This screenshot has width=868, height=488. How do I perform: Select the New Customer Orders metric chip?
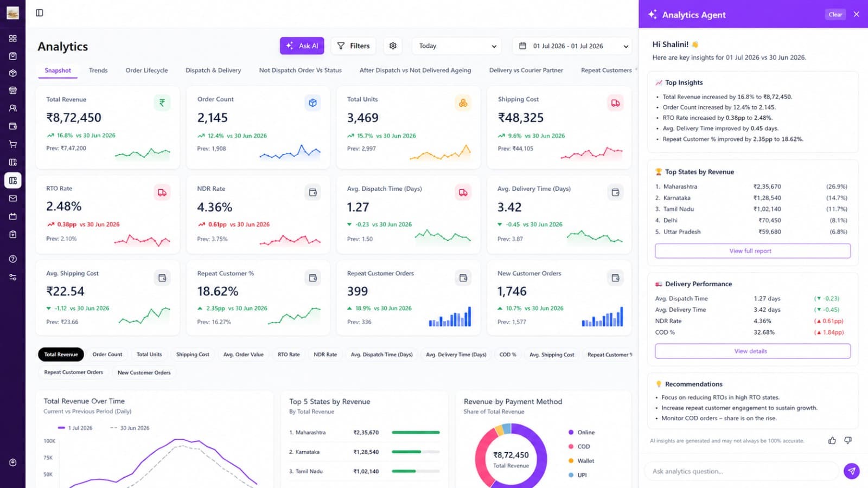tap(144, 373)
